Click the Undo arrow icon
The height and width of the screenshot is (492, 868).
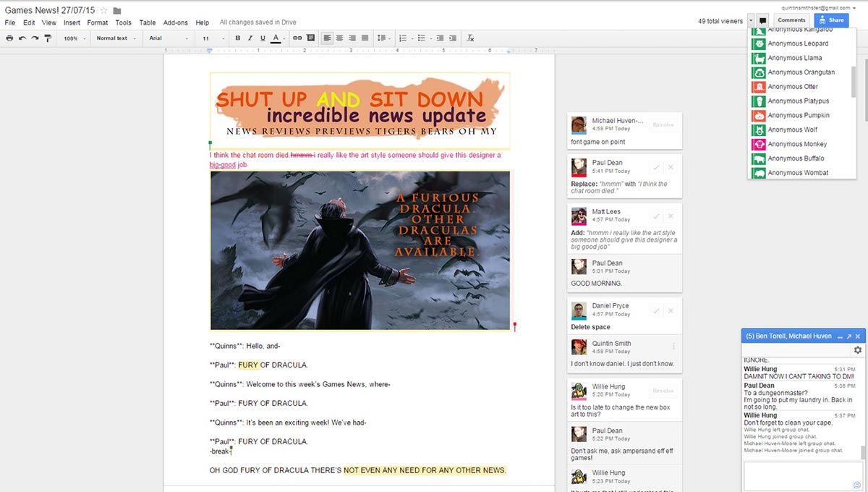pos(22,38)
